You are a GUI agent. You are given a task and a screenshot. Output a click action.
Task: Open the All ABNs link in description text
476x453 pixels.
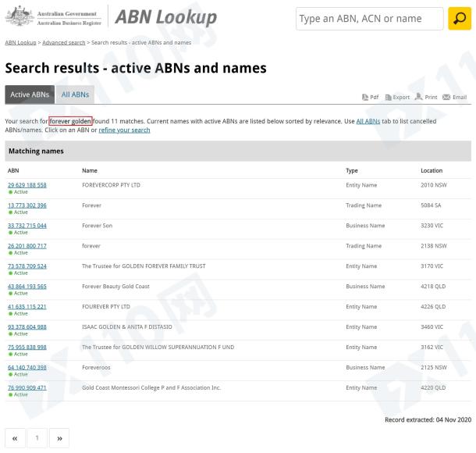pyautogui.click(x=368, y=121)
